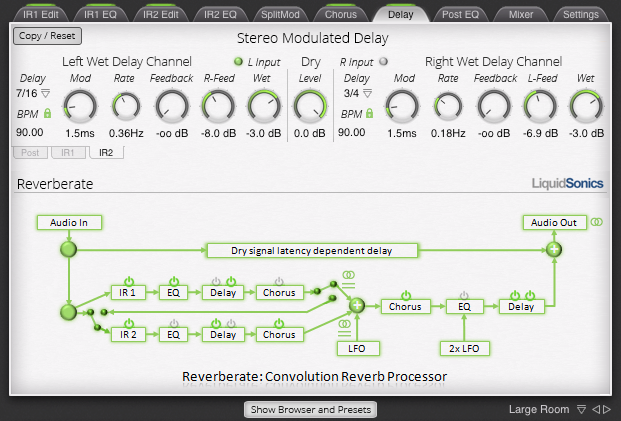
Task: Open the IR2 Edit tab
Action: click(x=160, y=14)
